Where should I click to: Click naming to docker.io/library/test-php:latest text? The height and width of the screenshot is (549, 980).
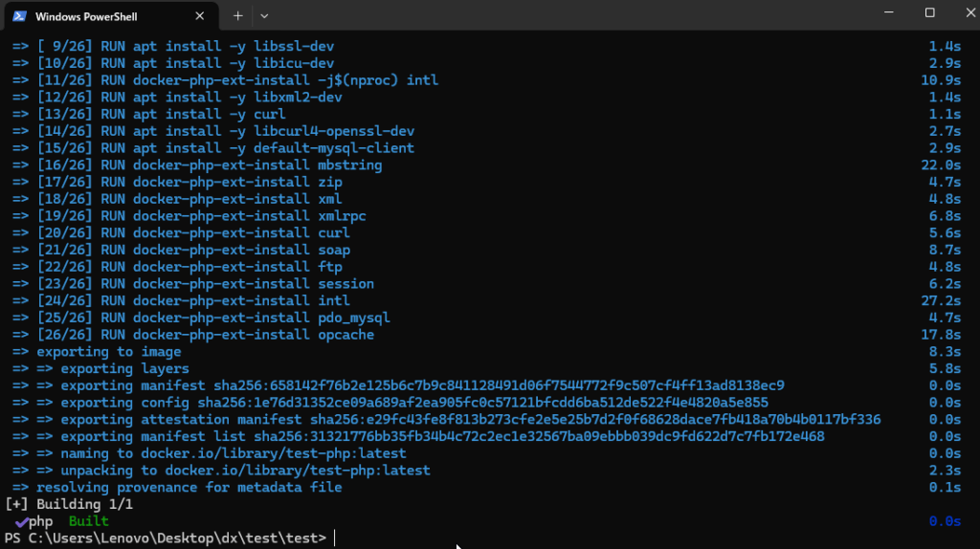[234, 453]
